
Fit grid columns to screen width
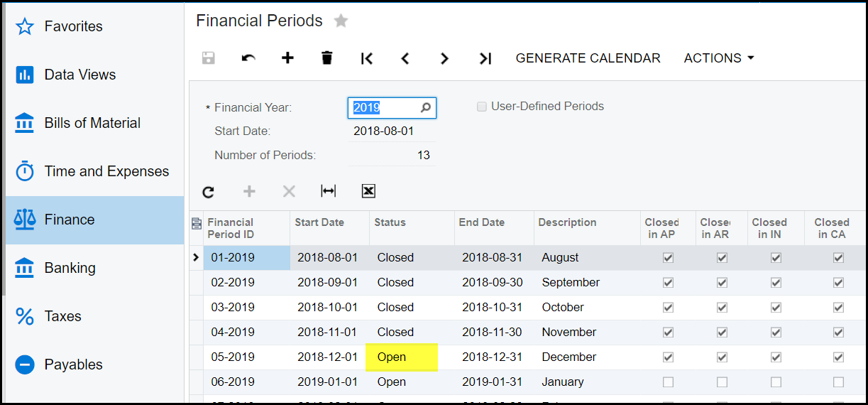pos(329,191)
